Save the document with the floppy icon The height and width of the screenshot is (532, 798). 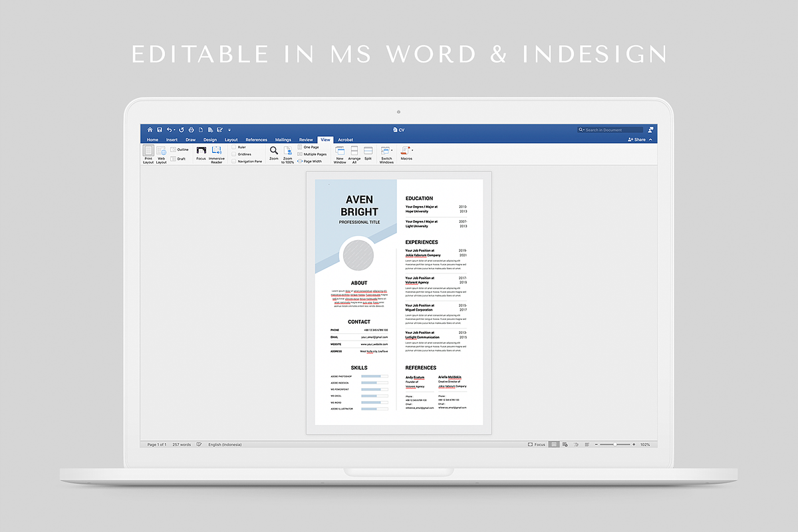(160, 130)
